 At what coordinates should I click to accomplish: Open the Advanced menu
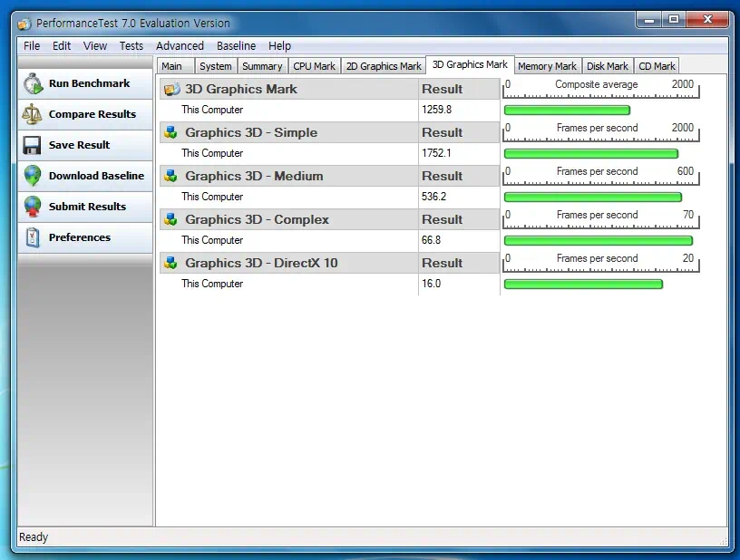pos(180,45)
